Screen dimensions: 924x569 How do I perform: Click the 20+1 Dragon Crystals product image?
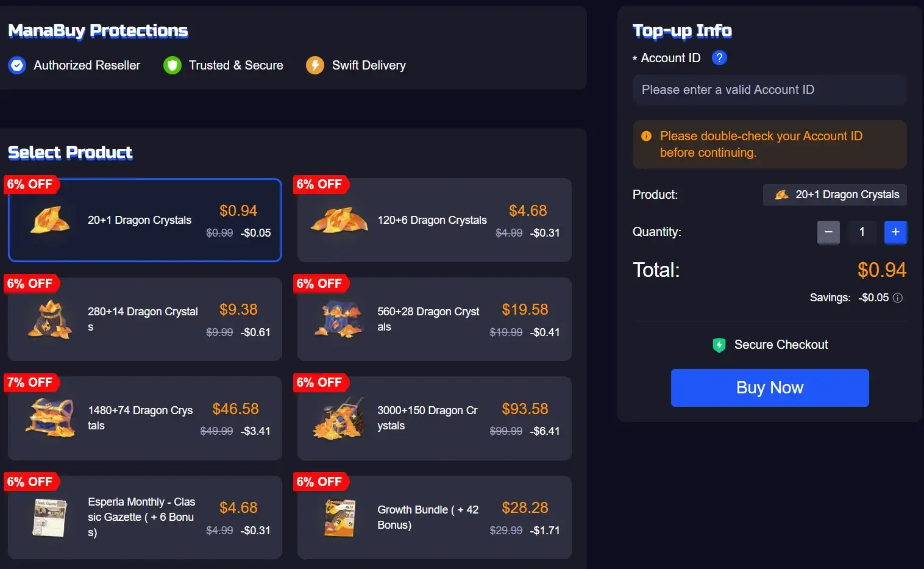click(x=50, y=220)
